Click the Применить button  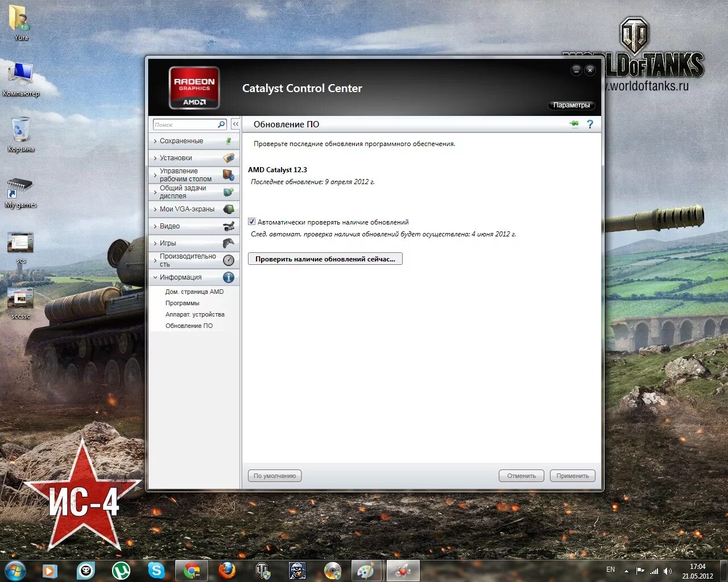click(573, 476)
